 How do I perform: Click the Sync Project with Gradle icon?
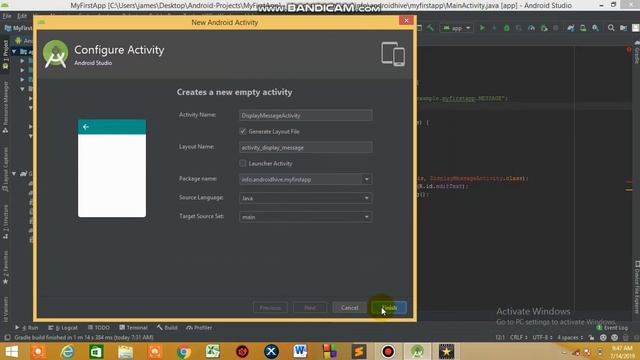pyautogui.click(x=571, y=28)
